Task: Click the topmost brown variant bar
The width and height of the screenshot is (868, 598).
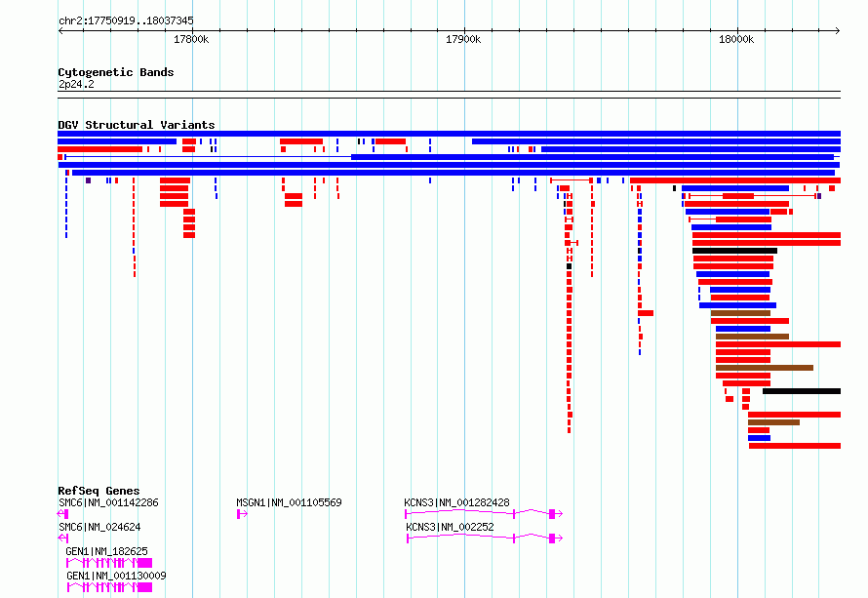Action: [740, 313]
